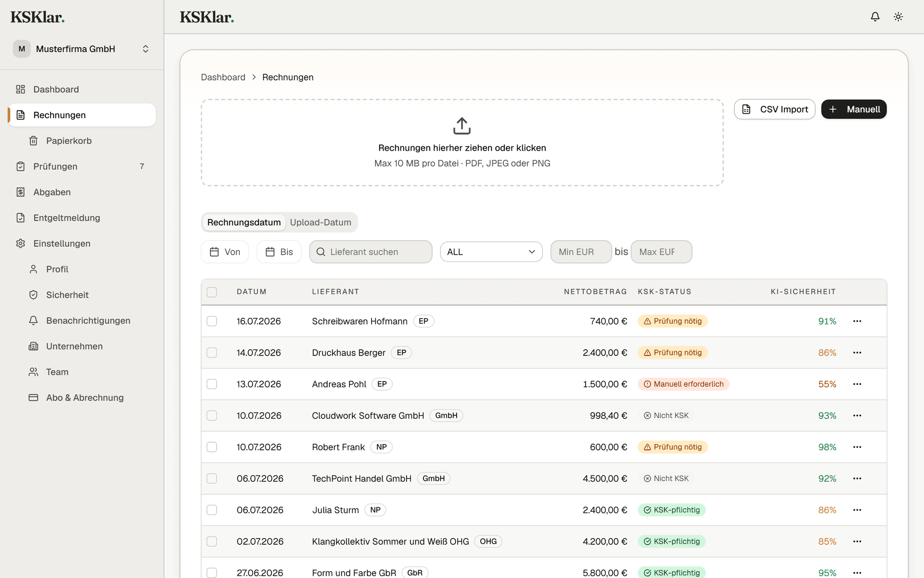Click the Dashboard grid icon in sidebar
The width and height of the screenshot is (924, 578).
click(x=20, y=89)
